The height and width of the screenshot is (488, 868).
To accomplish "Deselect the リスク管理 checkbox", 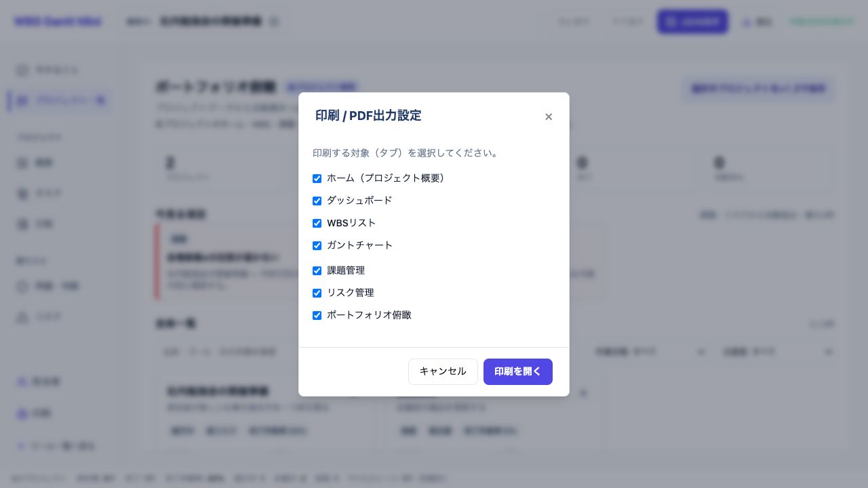I will coord(317,293).
